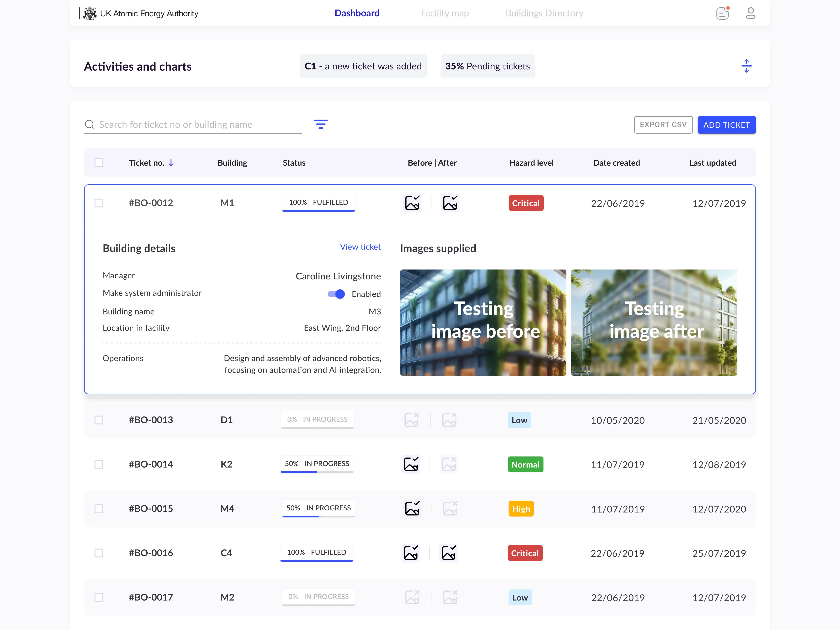This screenshot has width=840, height=630.
Task: Open the before image icon for #BO-0012
Action: pyautogui.click(x=412, y=203)
